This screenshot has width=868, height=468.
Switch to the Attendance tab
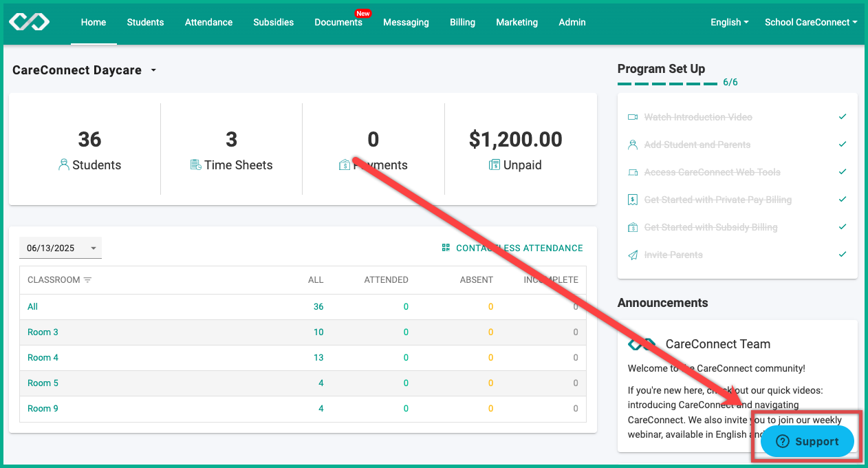(208, 22)
